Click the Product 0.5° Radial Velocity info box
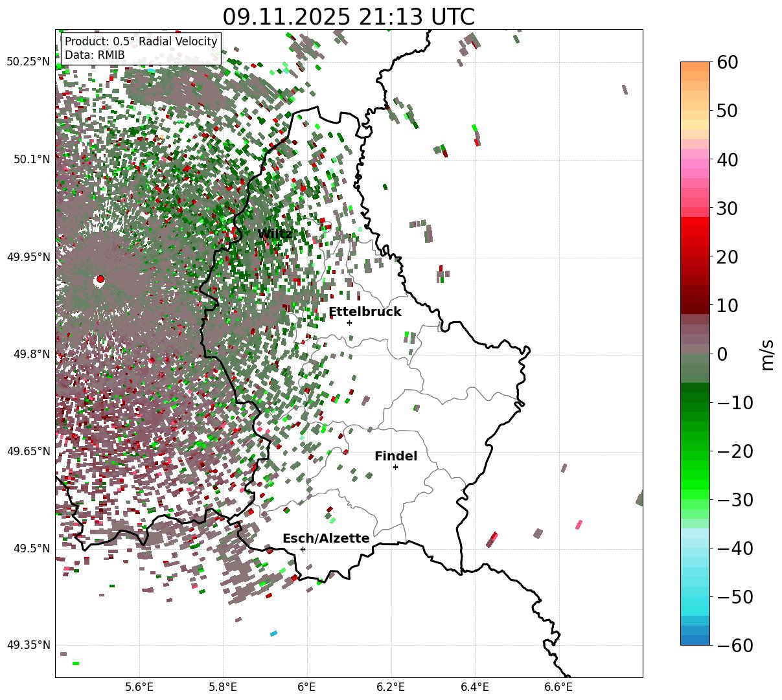The width and height of the screenshot is (782, 700). tap(141, 49)
